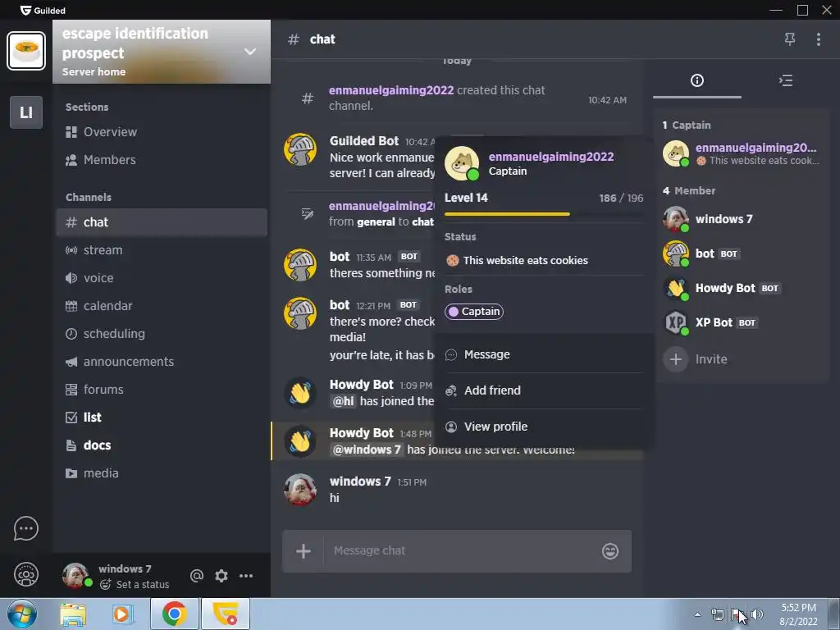Click the Guilded Bot avatar
840x630 pixels.
pos(300,149)
